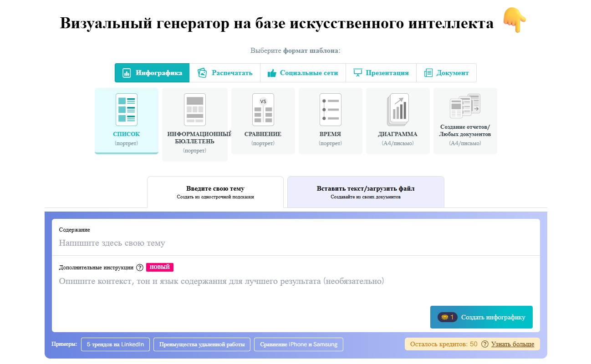Follow the Узнать больше link
The image size is (591, 364).
click(513, 344)
